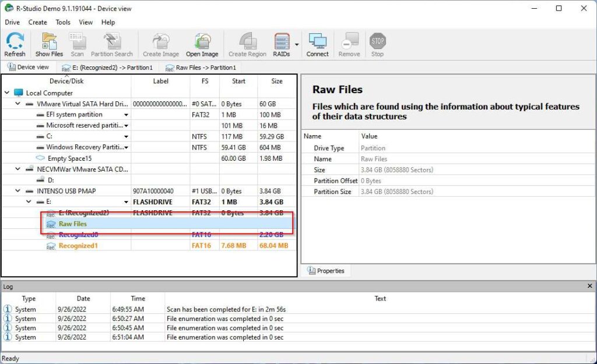Start a Partition Search
597x364 pixels.
[111, 43]
